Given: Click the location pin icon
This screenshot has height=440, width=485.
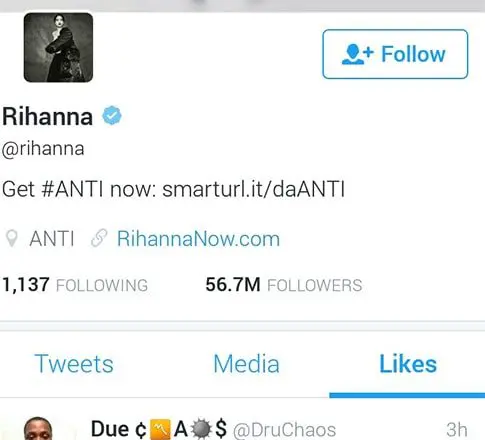Looking at the screenshot, I should [12, 238].
